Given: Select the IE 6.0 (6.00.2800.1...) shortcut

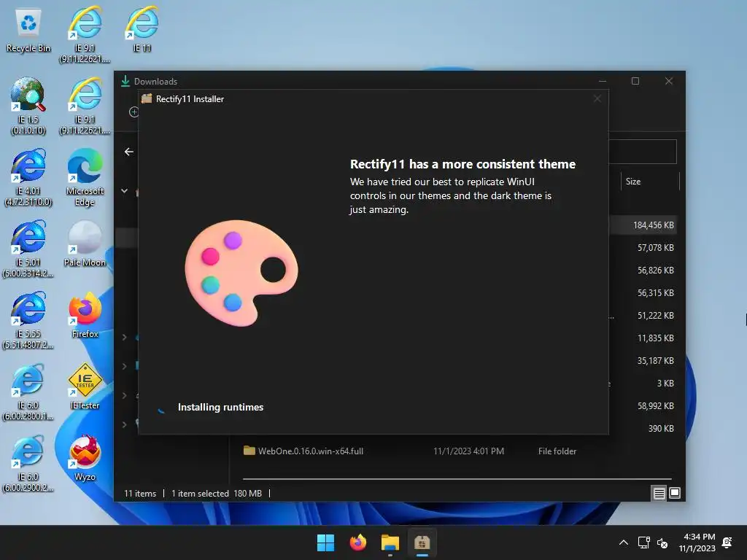Looking at the screenshot, I should click(x=28, y=392).
